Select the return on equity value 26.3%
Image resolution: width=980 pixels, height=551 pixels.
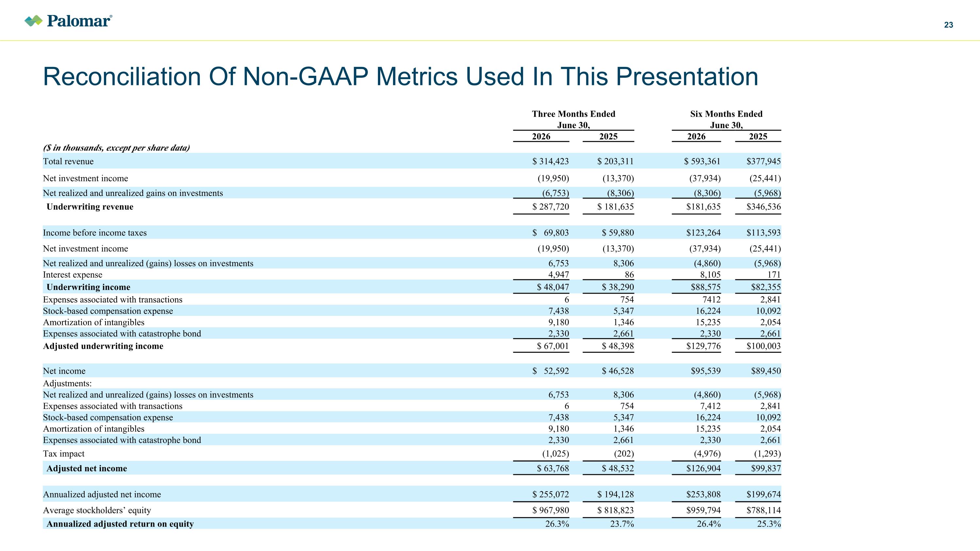[x=557, y=524]
